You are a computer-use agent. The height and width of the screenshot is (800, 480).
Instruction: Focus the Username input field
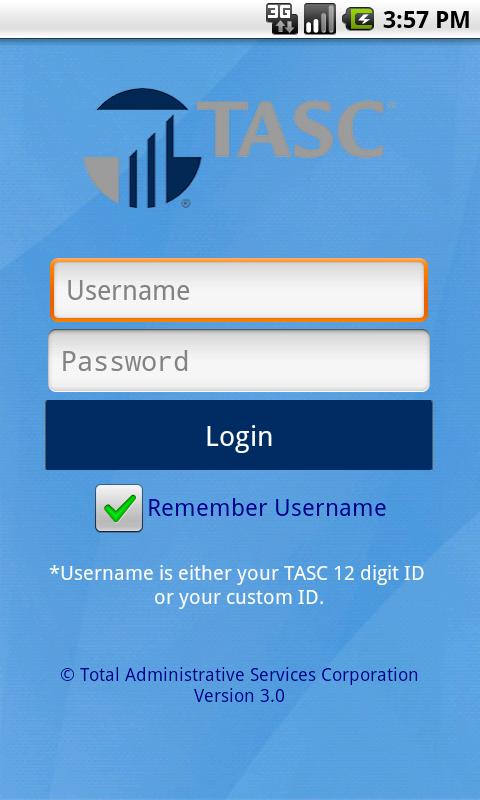coord(239,290)
